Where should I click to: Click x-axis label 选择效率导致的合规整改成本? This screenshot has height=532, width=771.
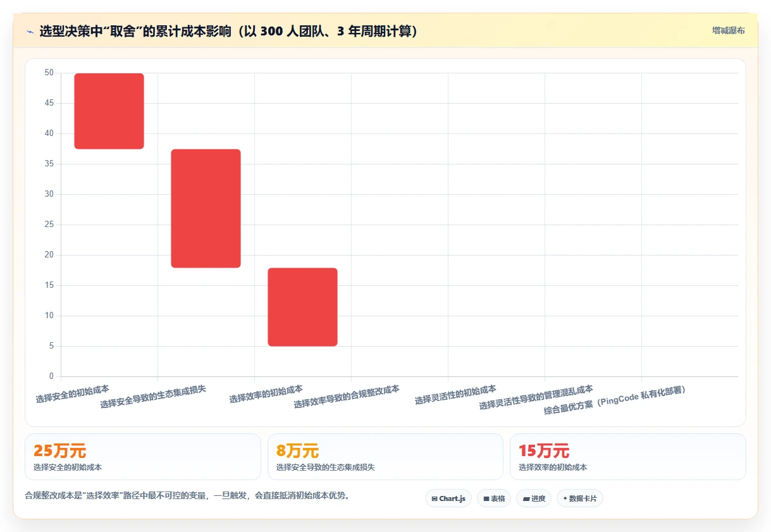pyautogui.click(x=347, y=396)
